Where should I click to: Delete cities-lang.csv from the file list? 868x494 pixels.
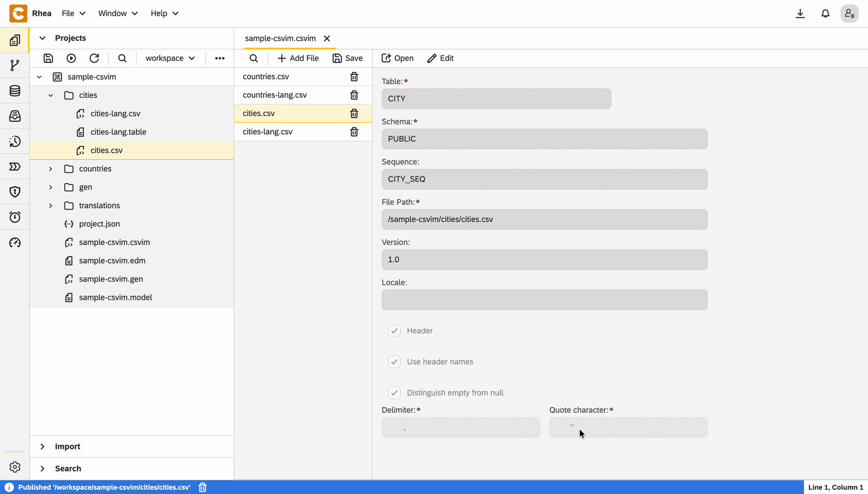click(354, 131)
